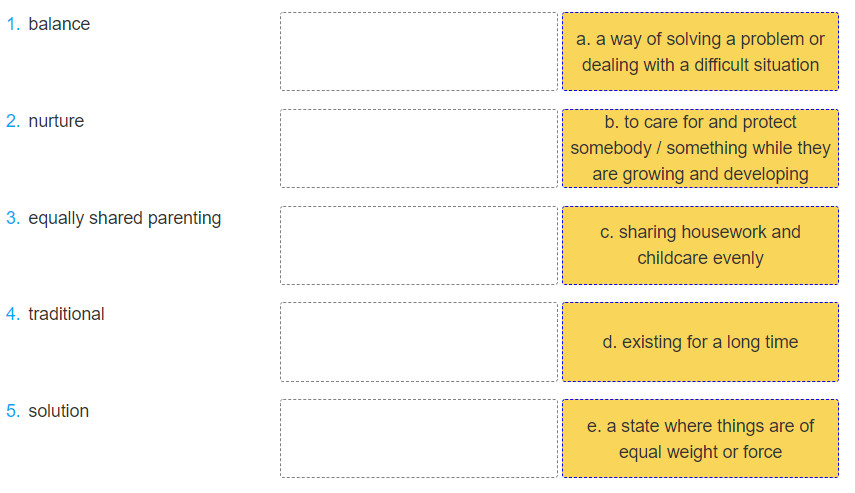
Task: Click the blue number 5 label
Action: (x=13, y=411)
